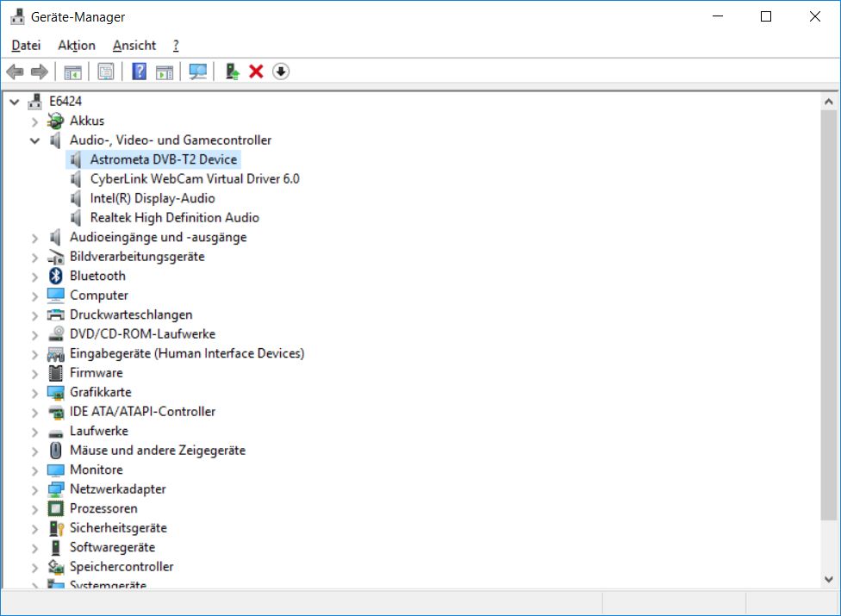The height and width of the screenshot is (616, 841).
Task: Open the Ansicht menu
Action: click(x=134, y=45)
